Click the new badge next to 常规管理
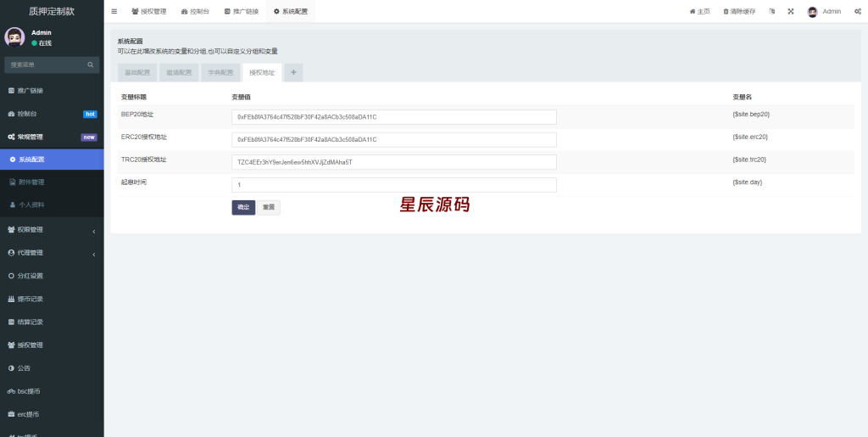The image size is (868, 437). [89, 137]
